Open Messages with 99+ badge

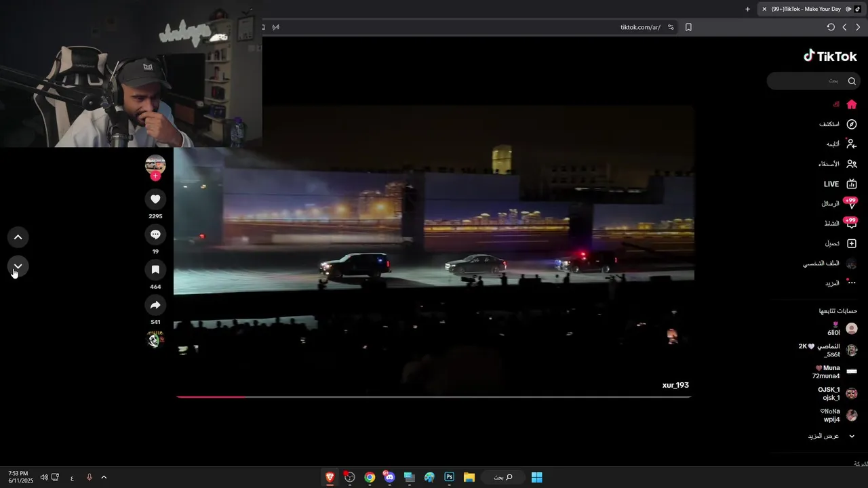tap(840, 203)
